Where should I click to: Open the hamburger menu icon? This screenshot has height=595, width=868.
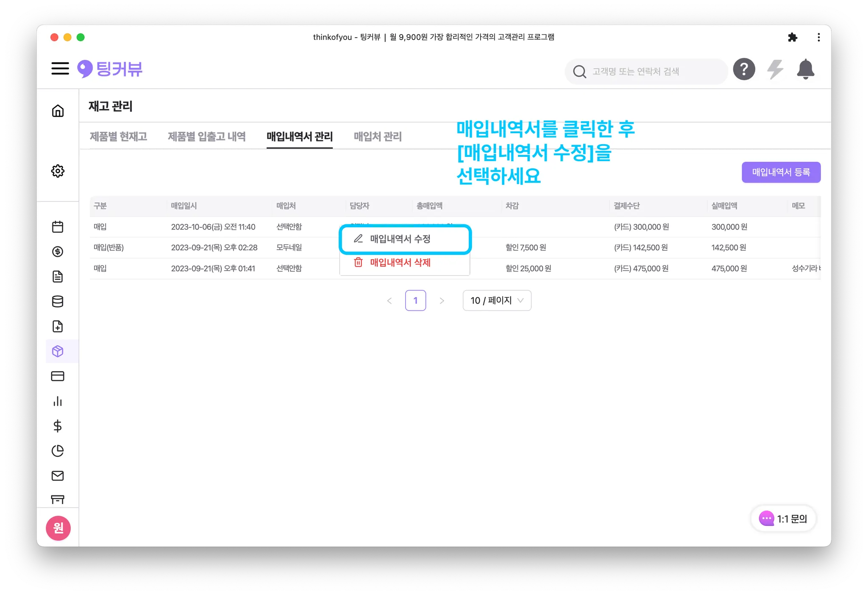[x=60, y=69]
